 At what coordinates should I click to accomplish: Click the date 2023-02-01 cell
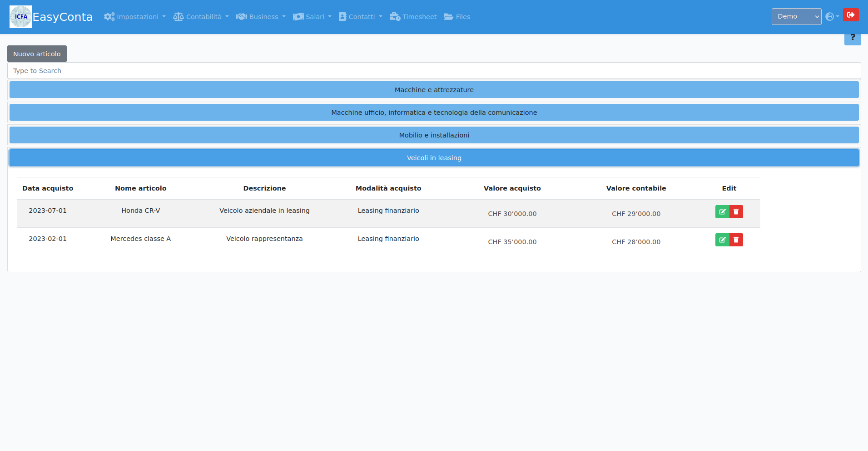point(48,239)
